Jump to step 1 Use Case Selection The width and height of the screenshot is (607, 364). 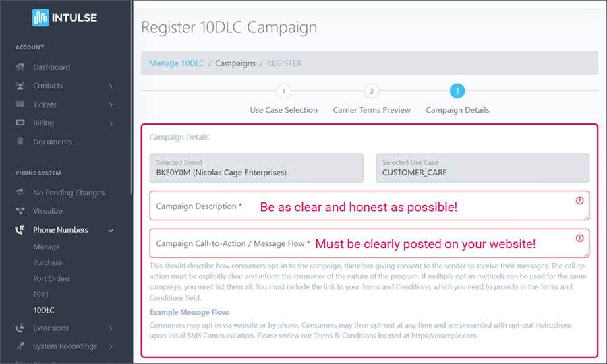pos(284,91)
